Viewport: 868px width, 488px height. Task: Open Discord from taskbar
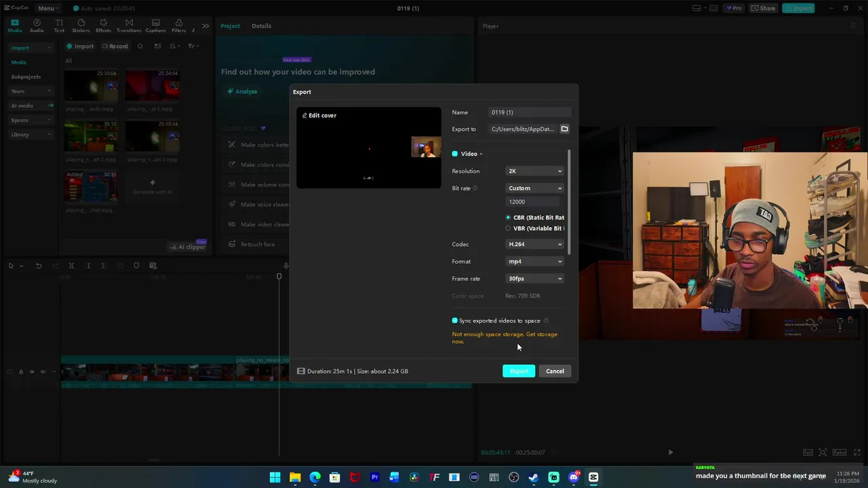[574, 477]
